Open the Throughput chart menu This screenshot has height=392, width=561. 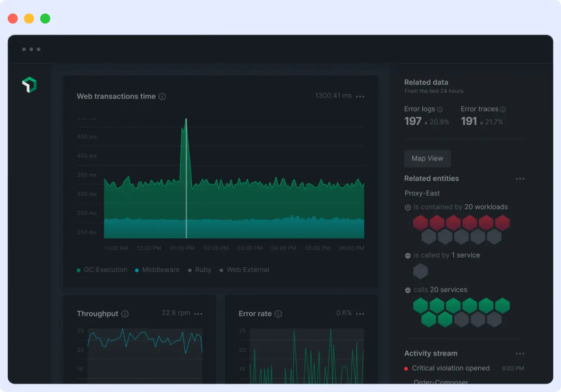(x=198, y=314)
